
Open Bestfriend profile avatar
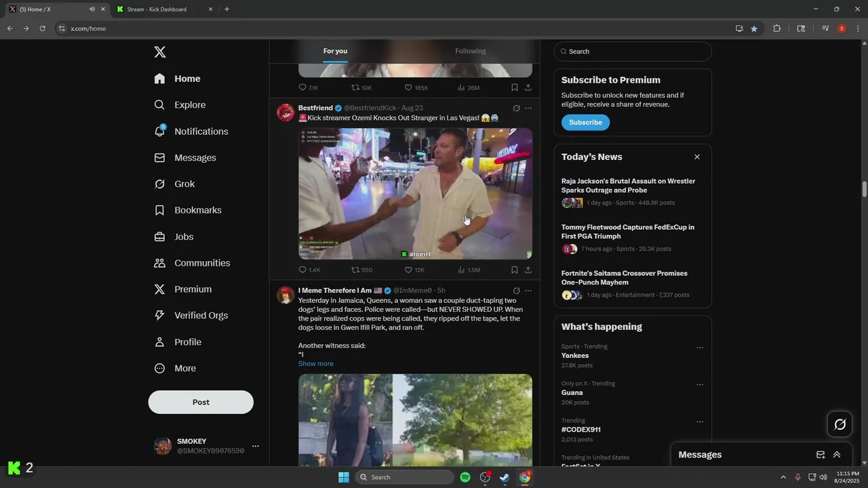click(x=285, y=113)
